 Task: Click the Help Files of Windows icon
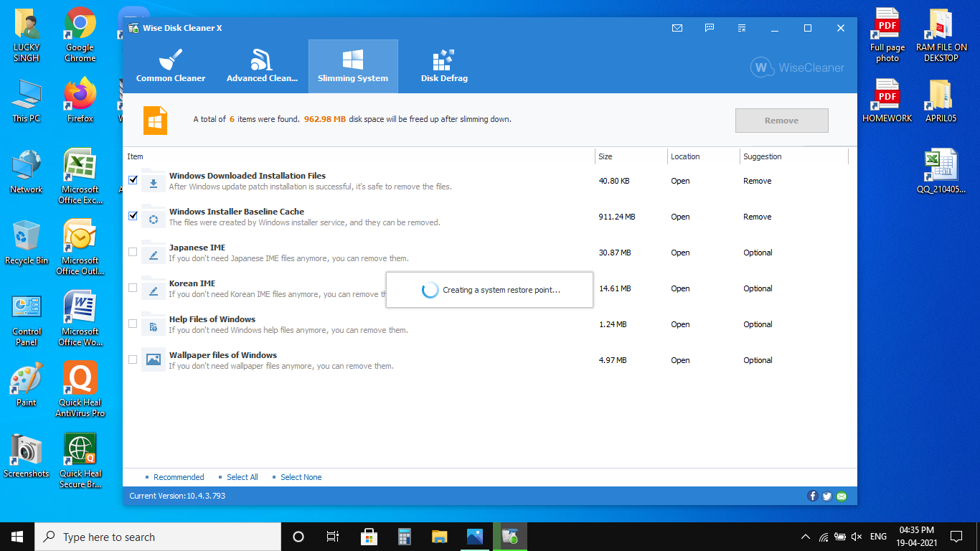153,324
